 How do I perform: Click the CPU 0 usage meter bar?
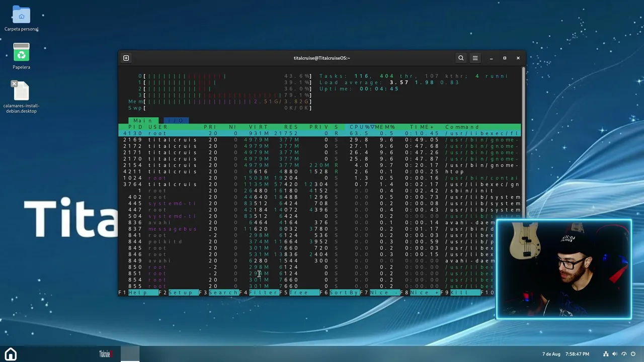click(225, 76)
